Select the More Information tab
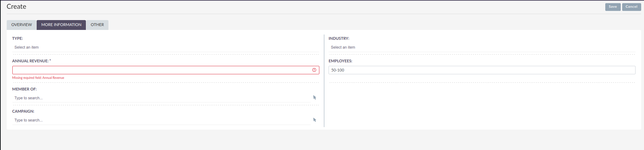 click(61, 25)
